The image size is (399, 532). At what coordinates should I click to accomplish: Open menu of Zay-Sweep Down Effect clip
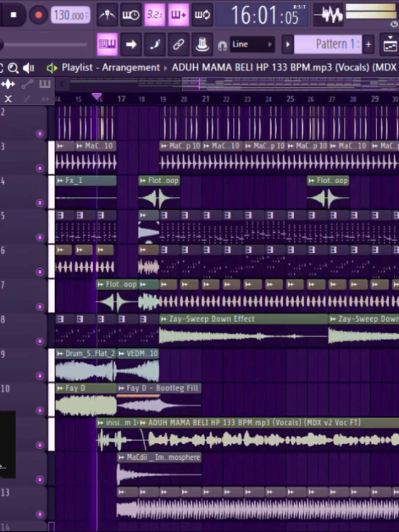point(164,319)
